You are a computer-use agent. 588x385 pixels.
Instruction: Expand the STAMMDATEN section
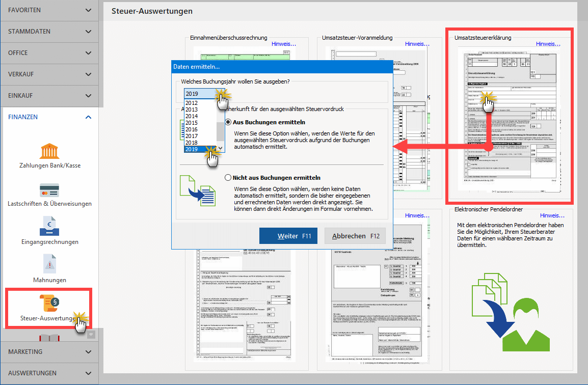tap(49, 32)
